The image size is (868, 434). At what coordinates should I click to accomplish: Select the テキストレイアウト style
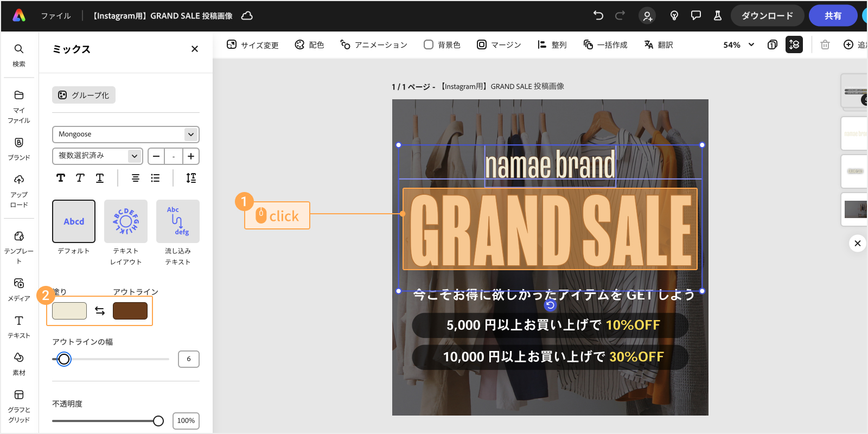pyautogui.click(x=126, y=221)
